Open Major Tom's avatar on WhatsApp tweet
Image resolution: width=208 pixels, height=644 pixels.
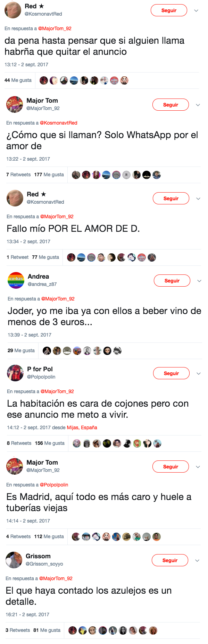[x=15, y=104]
